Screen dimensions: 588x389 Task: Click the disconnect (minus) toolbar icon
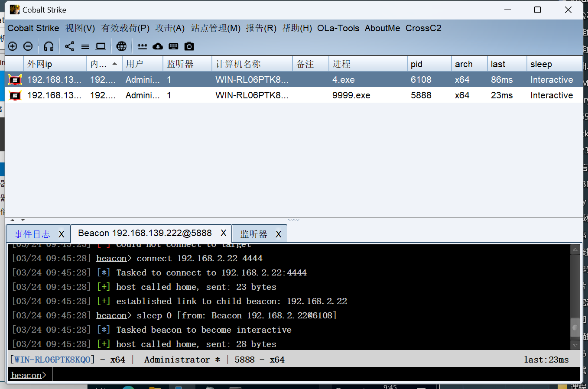click(28, 46)
